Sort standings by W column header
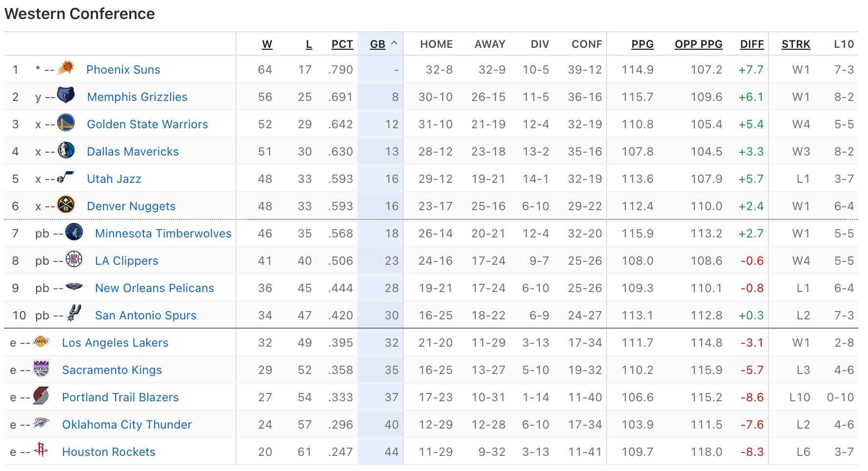The image size is (868, 471). click(x=267, y=44)
